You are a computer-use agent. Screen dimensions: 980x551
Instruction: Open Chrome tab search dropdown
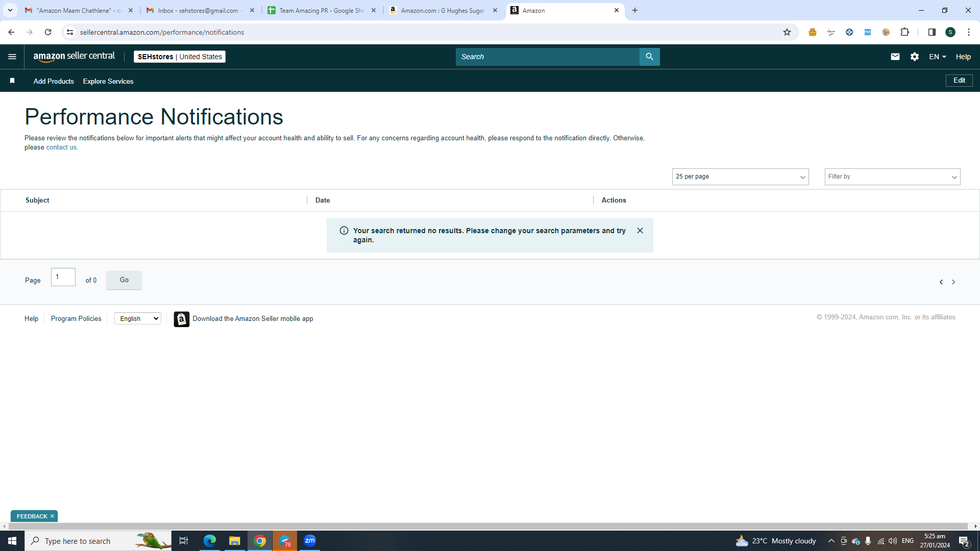click(x=10, y=10)
